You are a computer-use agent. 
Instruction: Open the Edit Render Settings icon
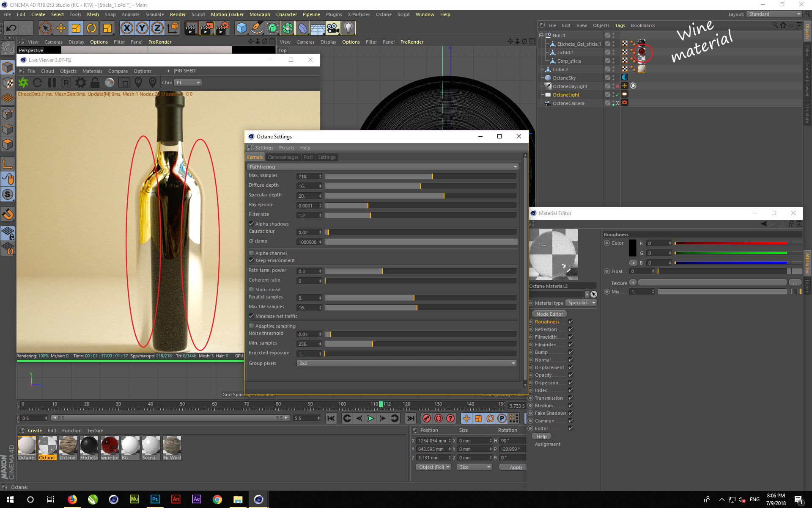click(222, 28)
